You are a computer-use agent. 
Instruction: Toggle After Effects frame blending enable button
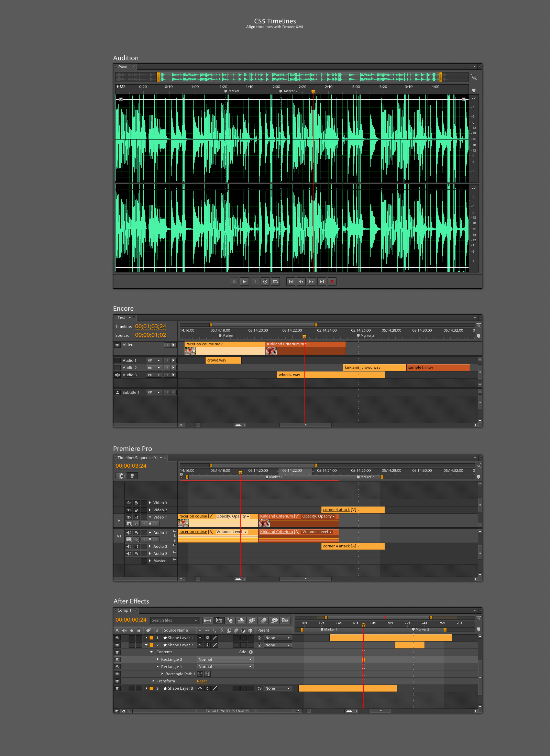(x=252, y=620)
